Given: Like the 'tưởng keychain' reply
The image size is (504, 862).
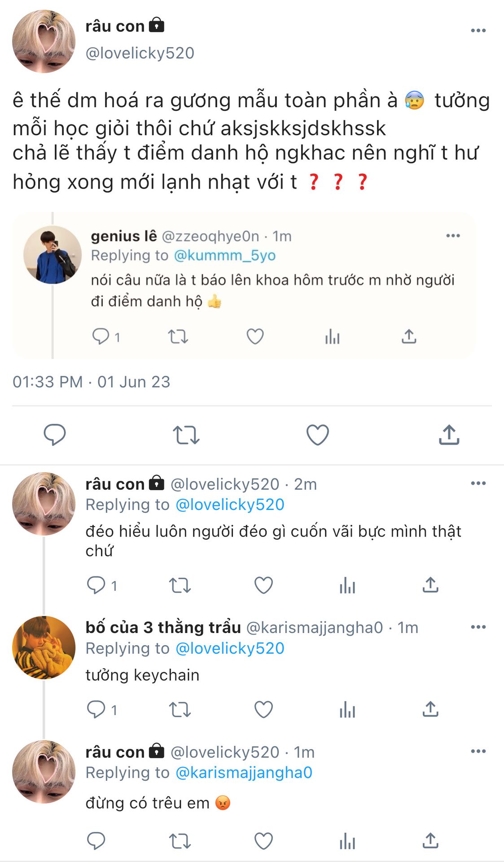Looking at the screenshot, I should coord(263,710).
